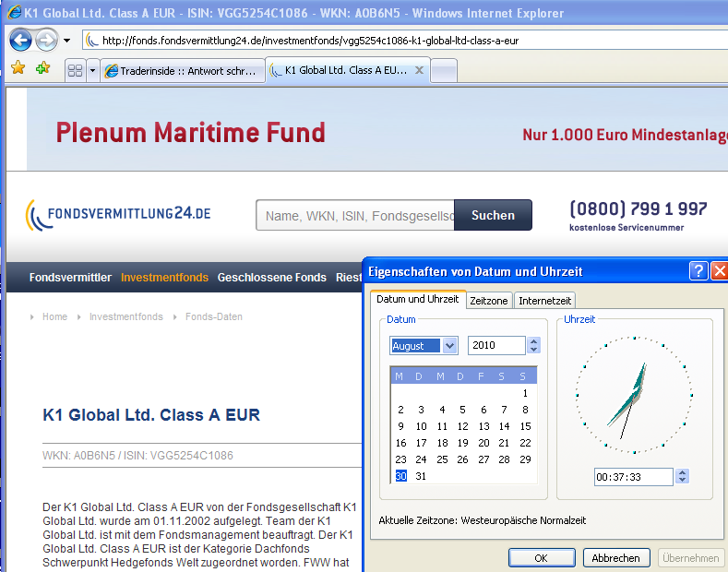Select day 1 in the calendar
Screen dimensions: 728x572
coord(525,393)
